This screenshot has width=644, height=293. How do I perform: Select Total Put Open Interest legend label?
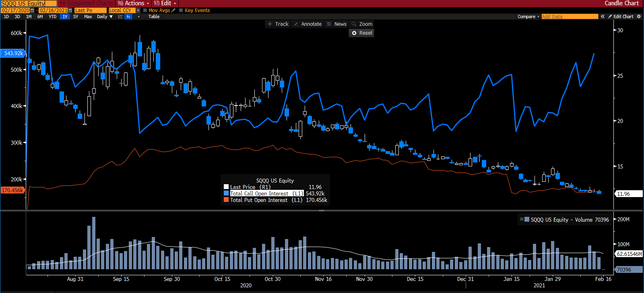pyautogui.click(x=266, y=200)
